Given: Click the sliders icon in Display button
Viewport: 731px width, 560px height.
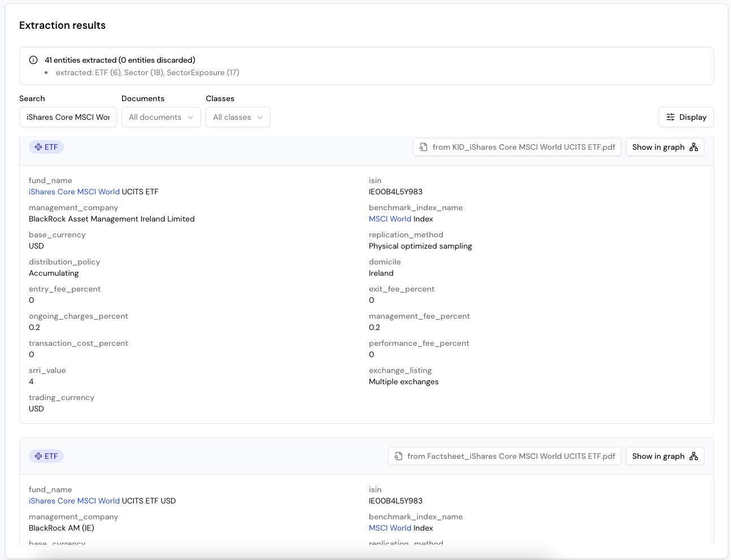Looking at the screenshot, I should (x=671, y=117).
